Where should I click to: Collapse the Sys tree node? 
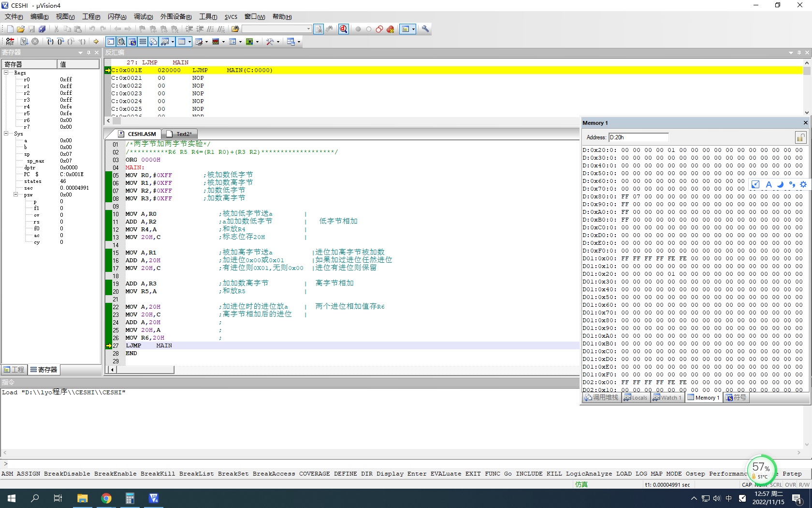(6, 134)
